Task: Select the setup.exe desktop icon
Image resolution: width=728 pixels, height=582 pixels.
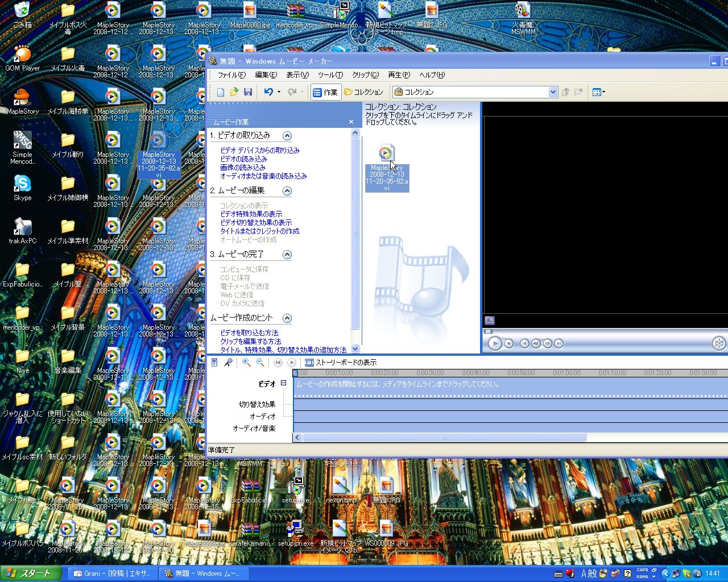Action: (x=296, y=490)
